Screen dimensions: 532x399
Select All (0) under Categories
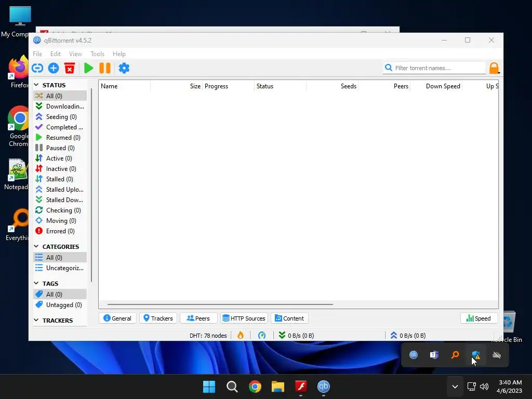tap(60, 258)
